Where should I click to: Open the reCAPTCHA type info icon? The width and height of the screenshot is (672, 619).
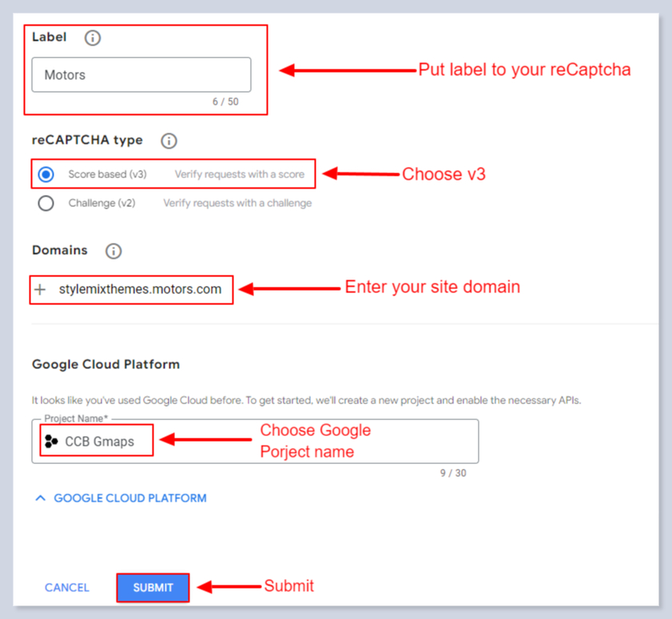click(x=169, y=141)
